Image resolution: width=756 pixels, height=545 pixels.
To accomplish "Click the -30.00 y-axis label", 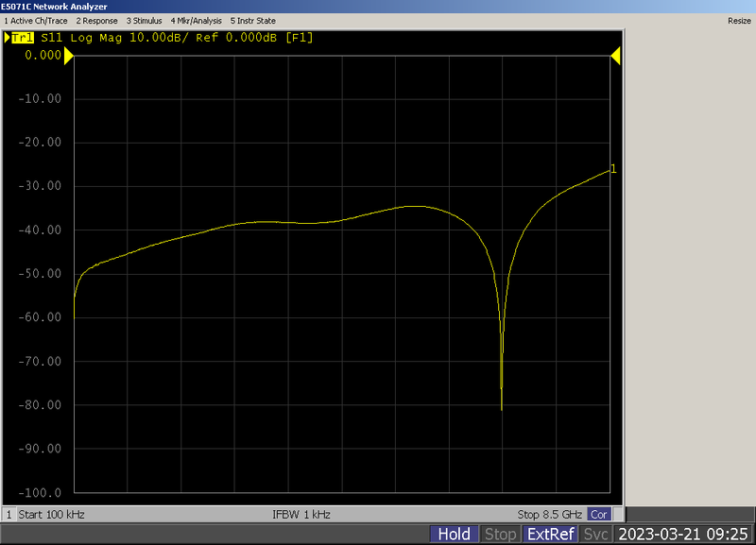I will click(x=40, y=186).
